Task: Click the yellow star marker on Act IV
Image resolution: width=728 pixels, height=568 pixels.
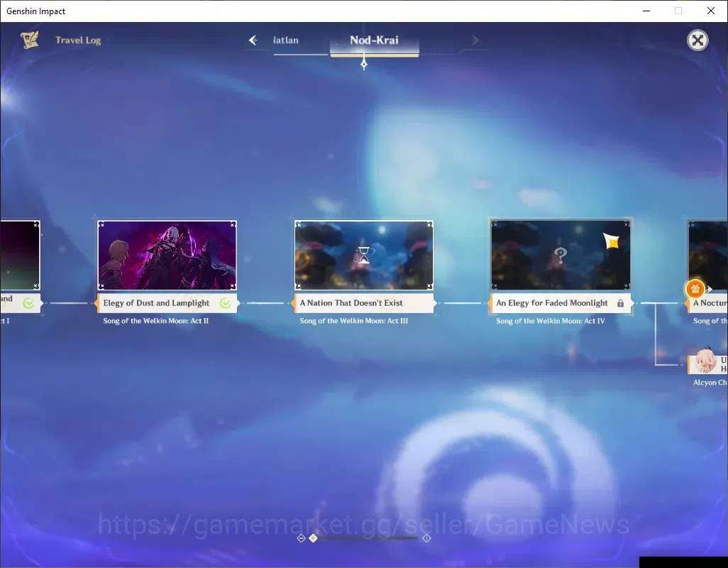Action: pyautogui.click(x=612, y=241)
